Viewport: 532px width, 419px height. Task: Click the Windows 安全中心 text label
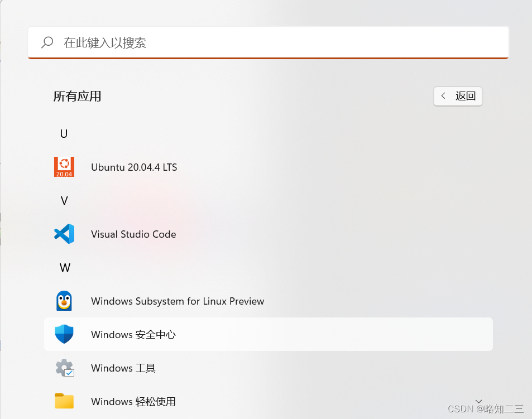tap(133, 335)
